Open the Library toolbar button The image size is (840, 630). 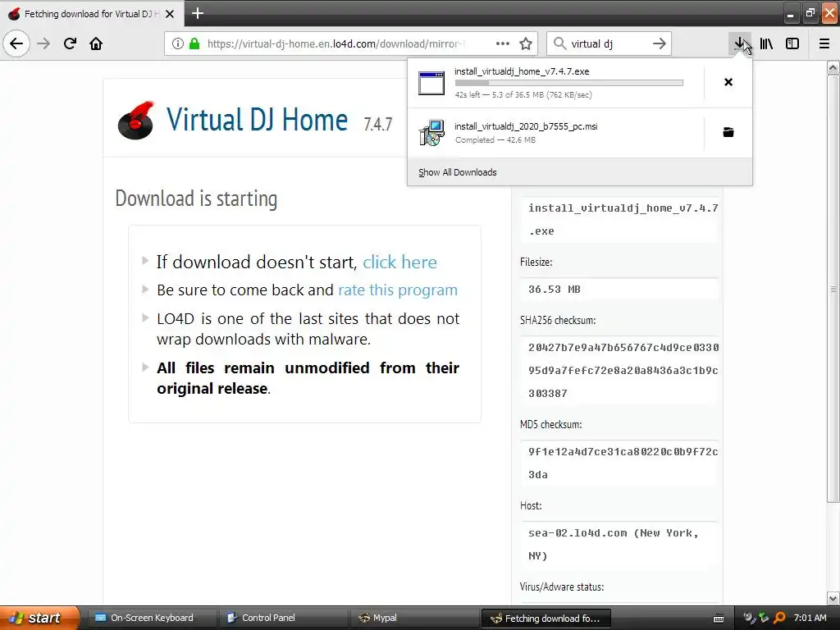click(x=767, y=43)
